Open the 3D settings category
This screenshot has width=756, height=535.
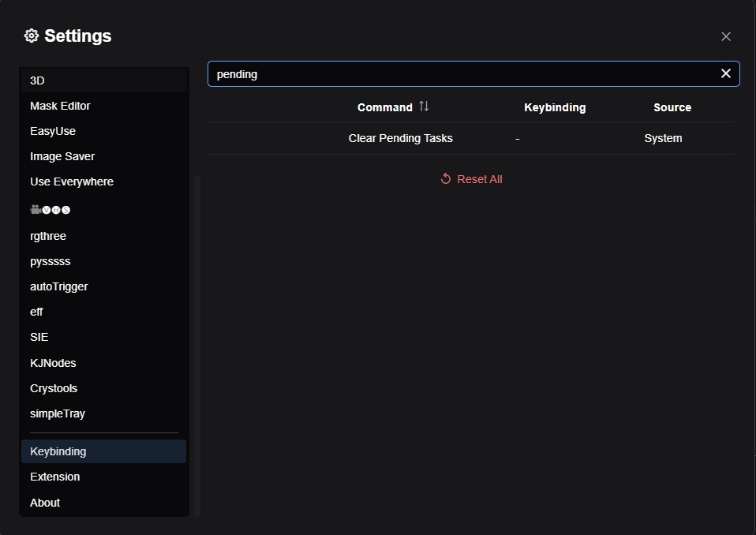[x=103, y=80]
